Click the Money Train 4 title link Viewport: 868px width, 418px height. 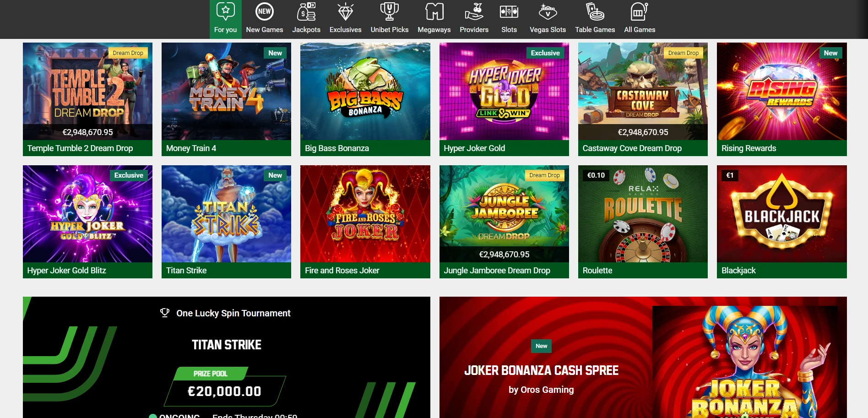click(x=191, y=148)
